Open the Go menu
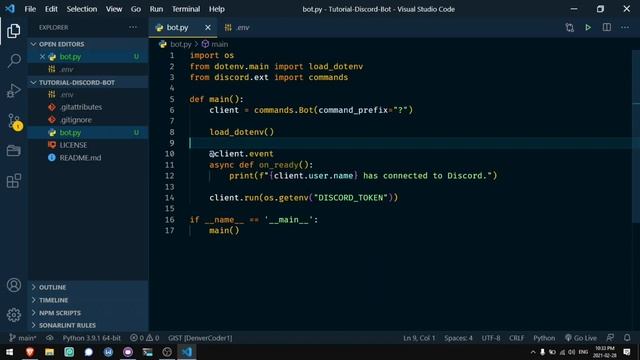Screen dimensions: 640x360 point(136,9)
